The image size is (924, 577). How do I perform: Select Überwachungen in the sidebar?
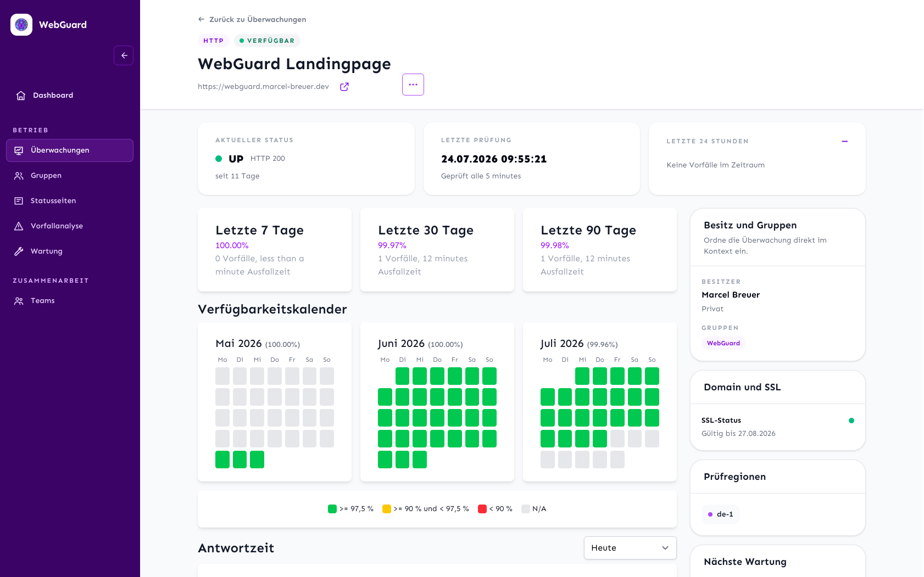click(x=70, y=150)
